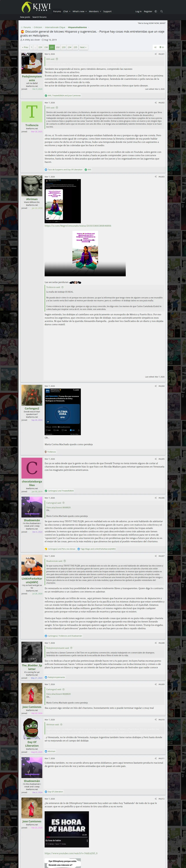186x868 pixels.
Task: Expand the What's new dropdown arrow
Action: coord(86,11)
